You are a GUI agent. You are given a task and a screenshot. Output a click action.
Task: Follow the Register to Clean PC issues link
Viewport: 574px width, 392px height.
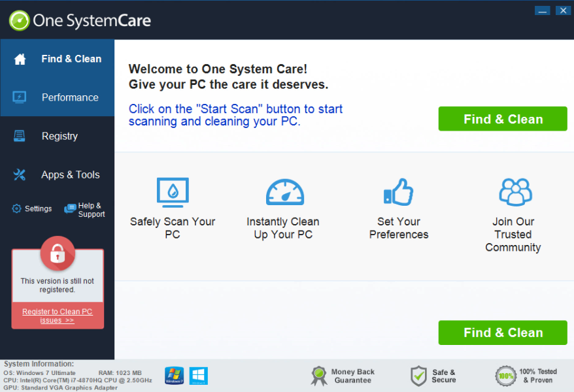[x=58, y=316]
